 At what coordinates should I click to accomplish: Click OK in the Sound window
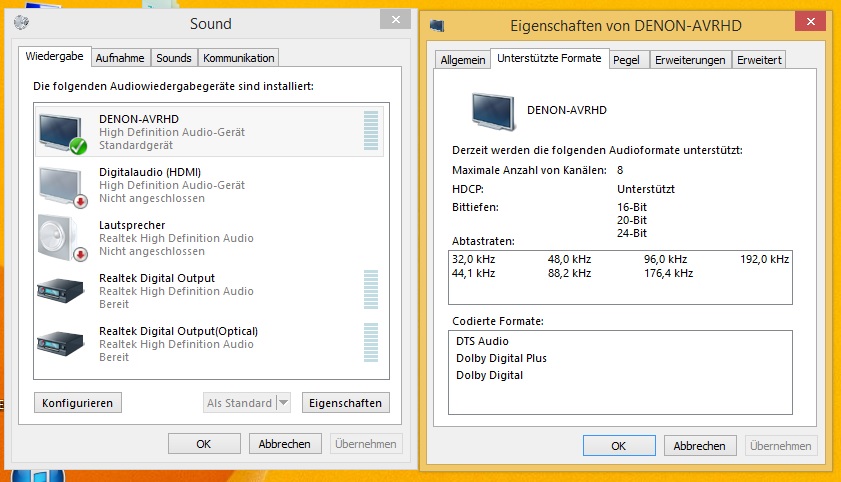pos(204,444)
